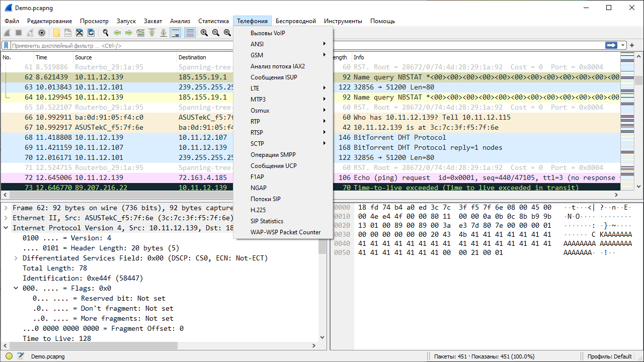Open the Редактирование menu
Screen dimensions: 644x362
point(49,21)
